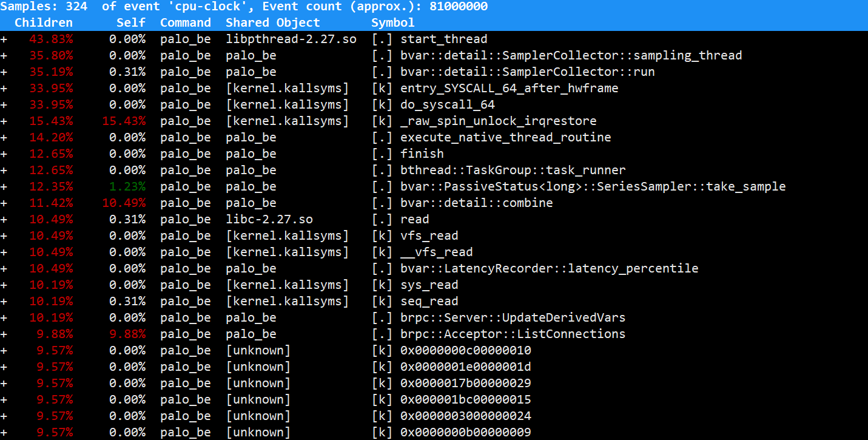Select the entry_SYSCALL_64_after_hwframe symbol
Screen dimensions: 868x440
(509, 88)
